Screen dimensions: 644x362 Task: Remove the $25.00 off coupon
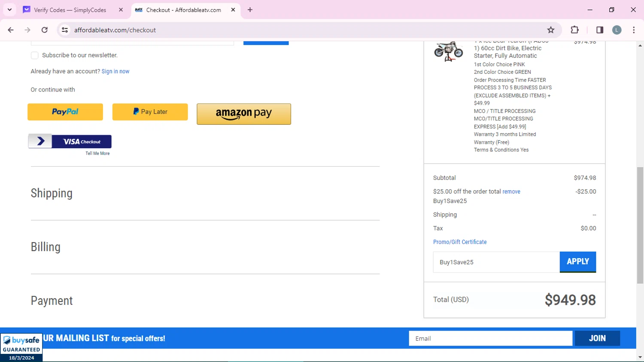[511, 192]
